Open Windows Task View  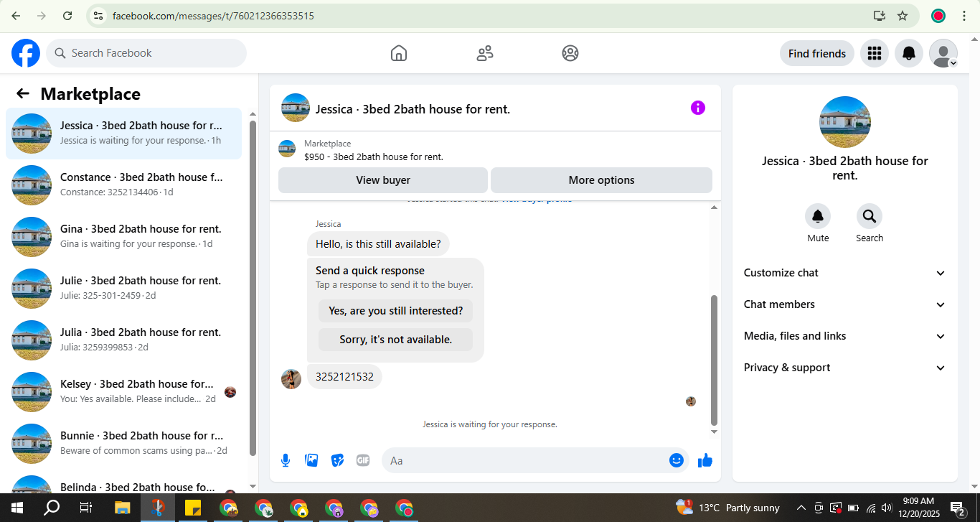86,508
